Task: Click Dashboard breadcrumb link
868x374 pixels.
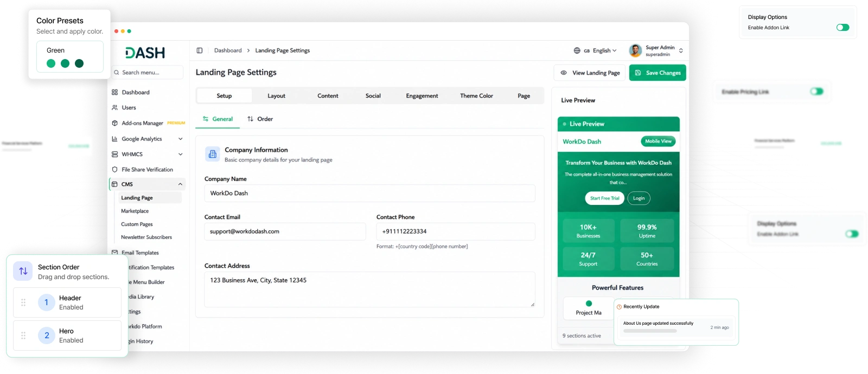Action: coord(228,50)
